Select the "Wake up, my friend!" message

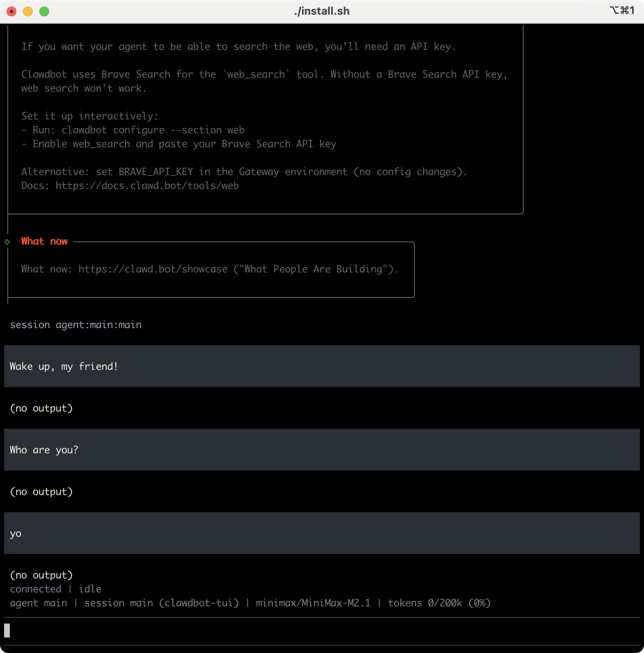64,367
